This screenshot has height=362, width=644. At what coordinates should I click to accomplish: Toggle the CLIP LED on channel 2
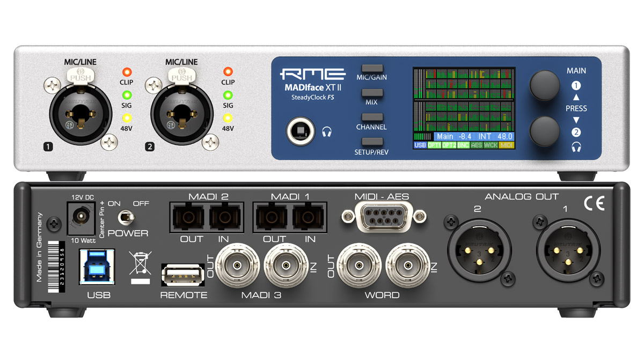228,72
